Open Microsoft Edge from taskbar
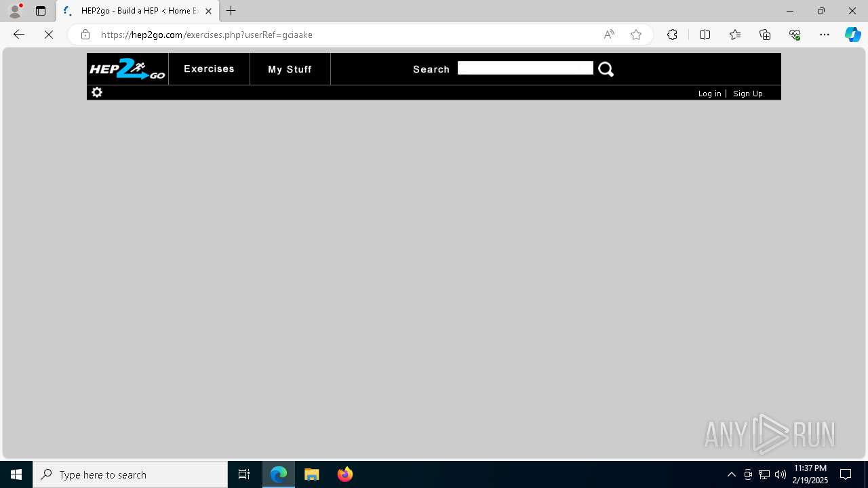Screen dimensions: 868x488 coord(279,474)
